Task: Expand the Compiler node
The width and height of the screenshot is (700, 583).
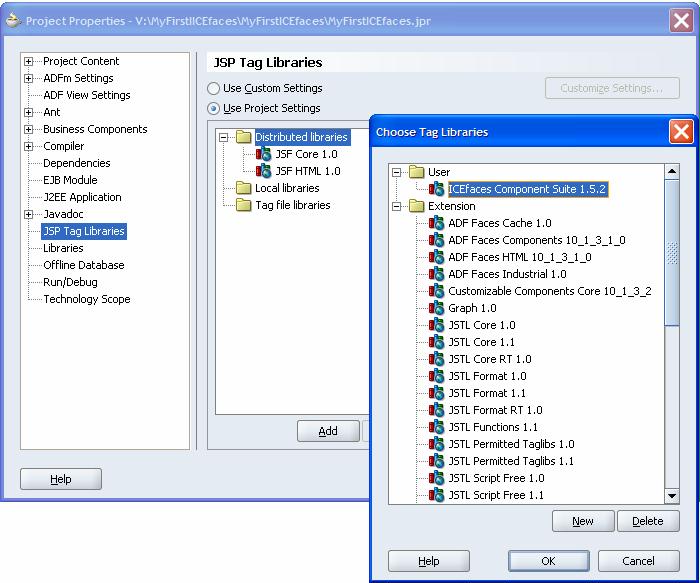Action: [29, 146]
